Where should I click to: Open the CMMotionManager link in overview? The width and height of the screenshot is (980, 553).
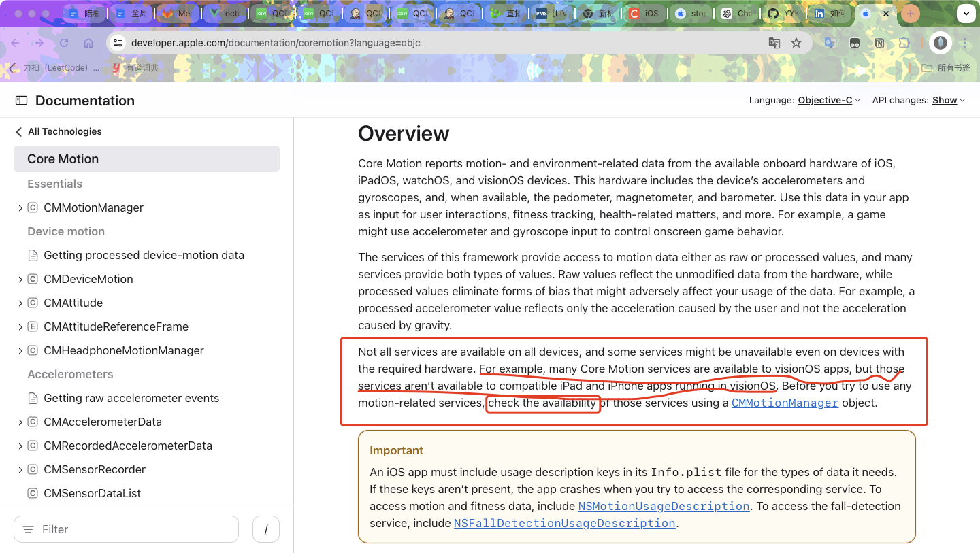point(784,403)
